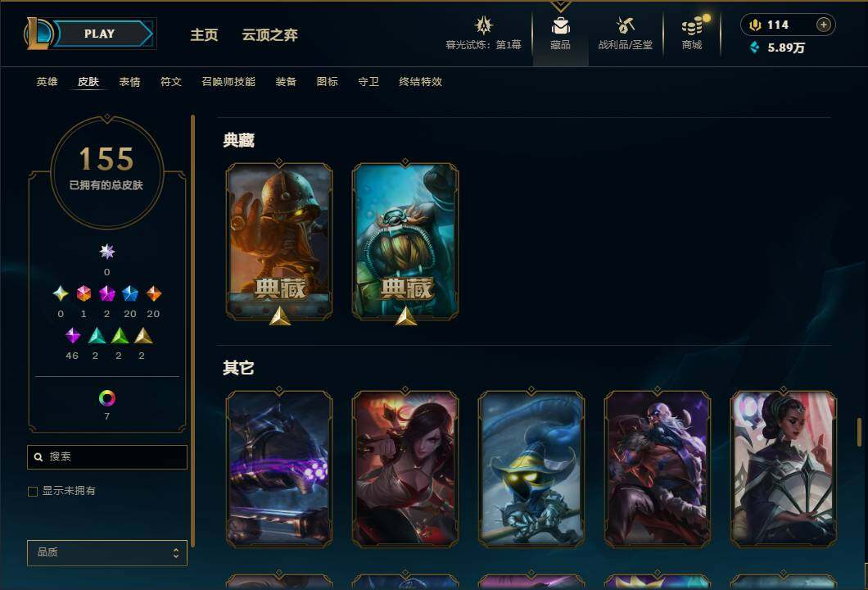The width and height of the screenshot is (868, 590).
Task: Click the 搜索 skin search field
Action: point(106,457)
